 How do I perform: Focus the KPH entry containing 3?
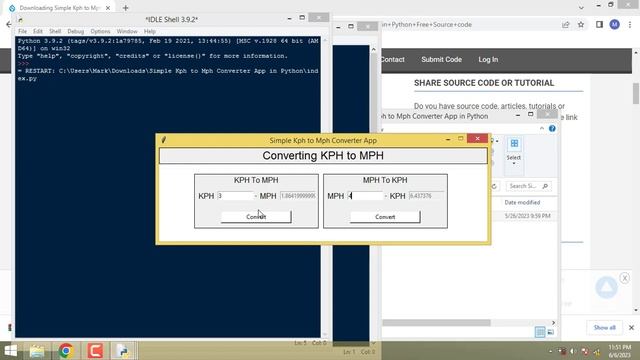(x=235, y=196)
